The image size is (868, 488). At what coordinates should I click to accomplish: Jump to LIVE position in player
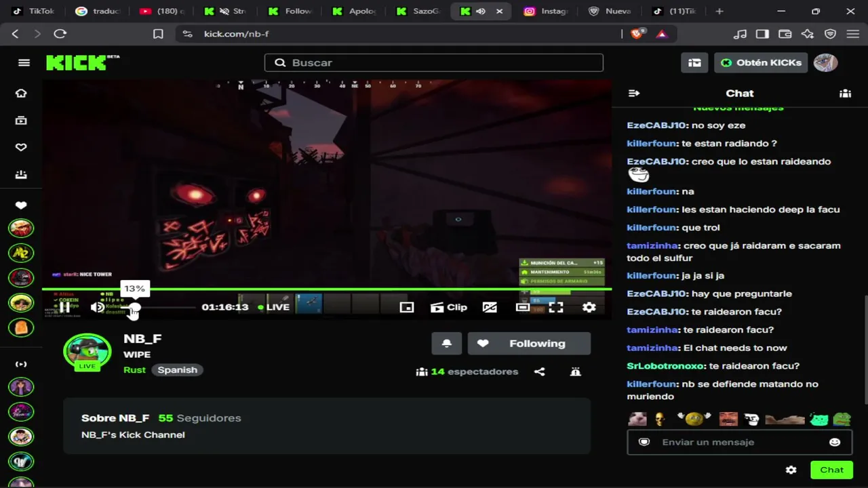[274, 307]
